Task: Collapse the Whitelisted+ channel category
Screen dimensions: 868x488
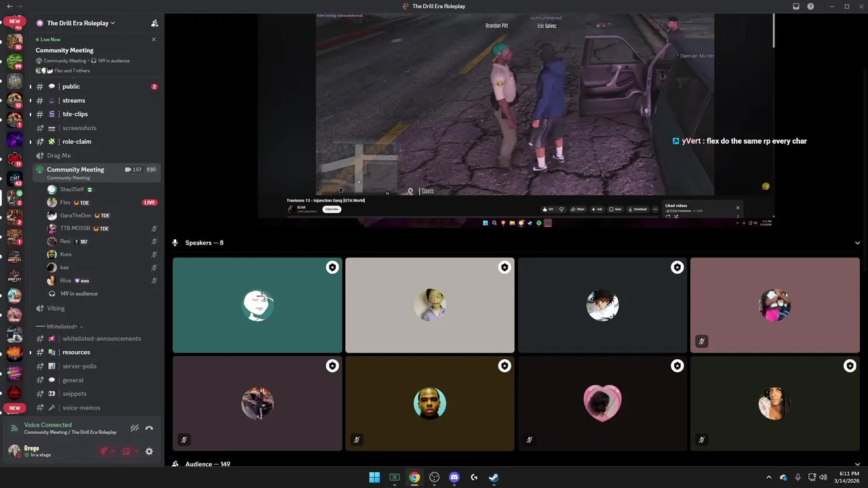Action: [60, 327]
